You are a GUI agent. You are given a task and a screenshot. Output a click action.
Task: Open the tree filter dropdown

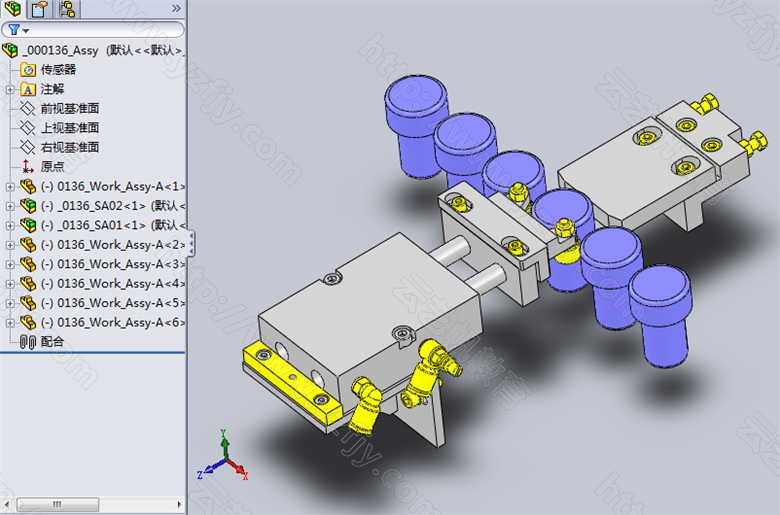tap(19, 30)
